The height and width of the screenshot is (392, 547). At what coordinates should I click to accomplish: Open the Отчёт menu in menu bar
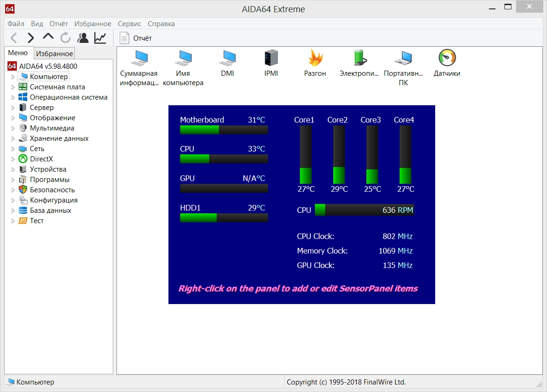click(58, 24)
